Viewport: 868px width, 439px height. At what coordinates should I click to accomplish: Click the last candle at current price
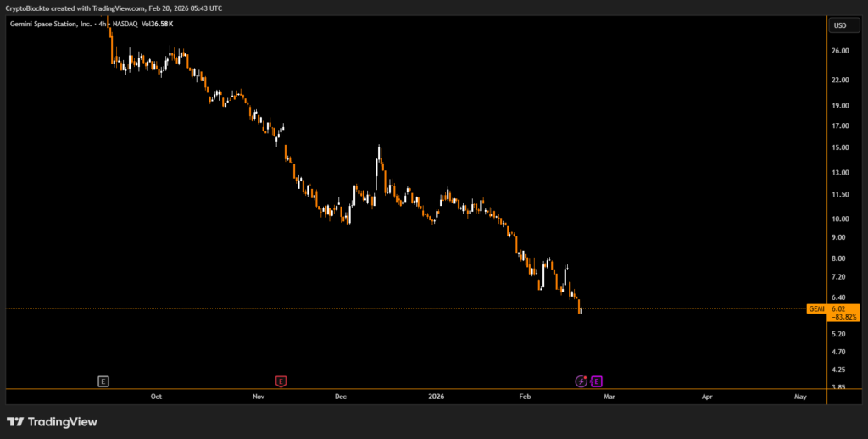(581, 310)
